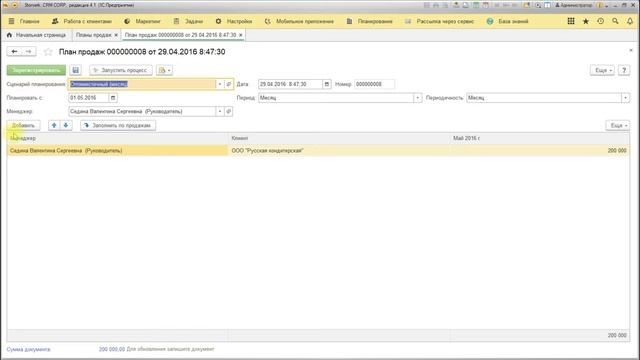Open the create-based-on dropdown button

(164, 70)
